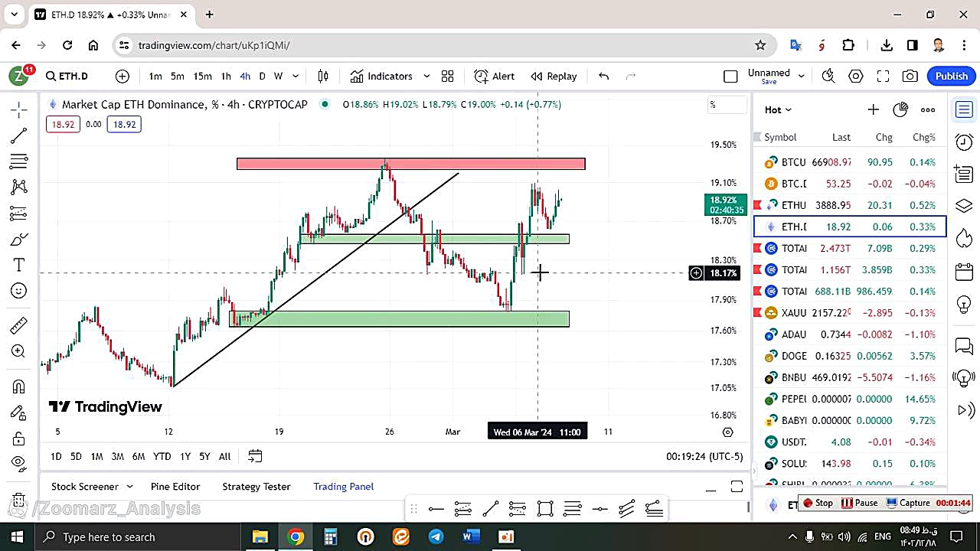Open chart settings hexagon icon

click(856, 76)
